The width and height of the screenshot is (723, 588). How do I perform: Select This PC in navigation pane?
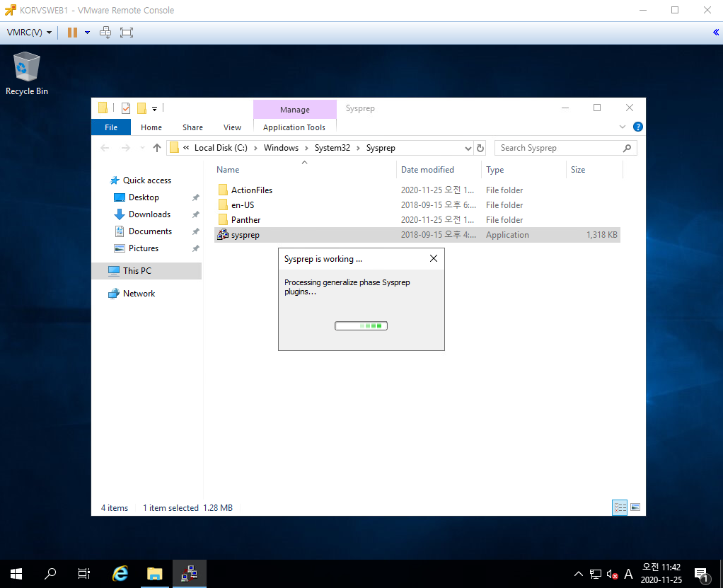pyautogui.click(x=146, y=271)
